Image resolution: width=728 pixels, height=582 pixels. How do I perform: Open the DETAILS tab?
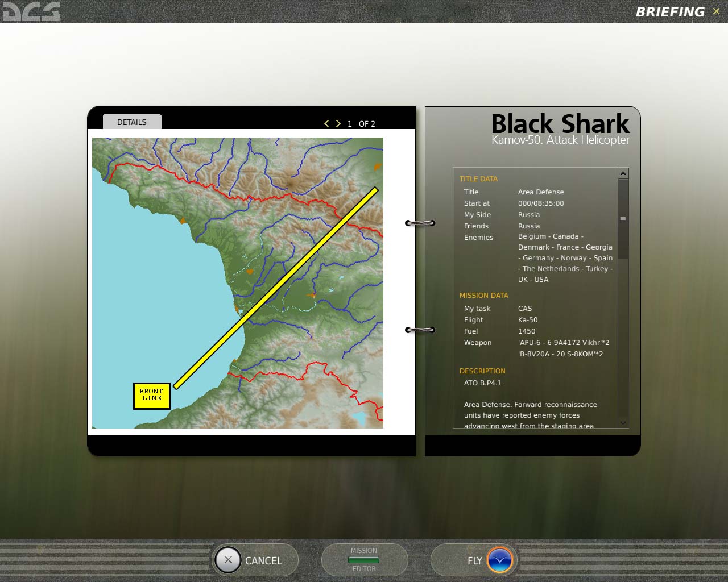pos(132,122)
